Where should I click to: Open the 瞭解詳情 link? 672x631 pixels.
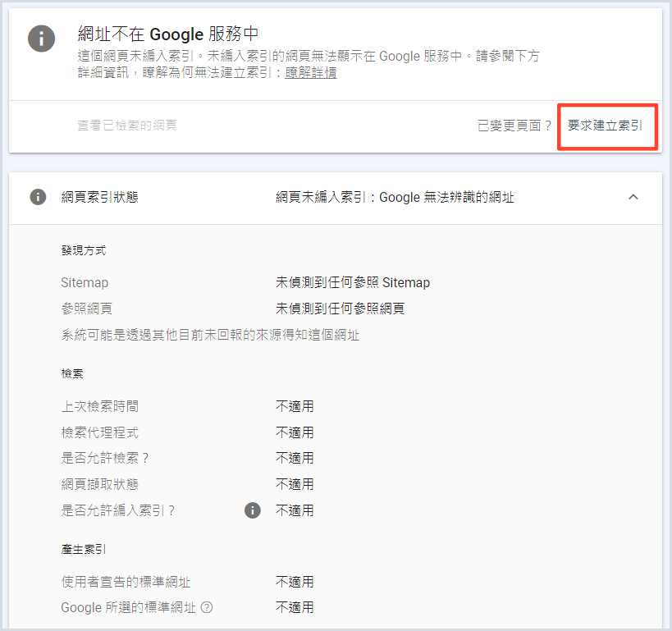(311, 72)
